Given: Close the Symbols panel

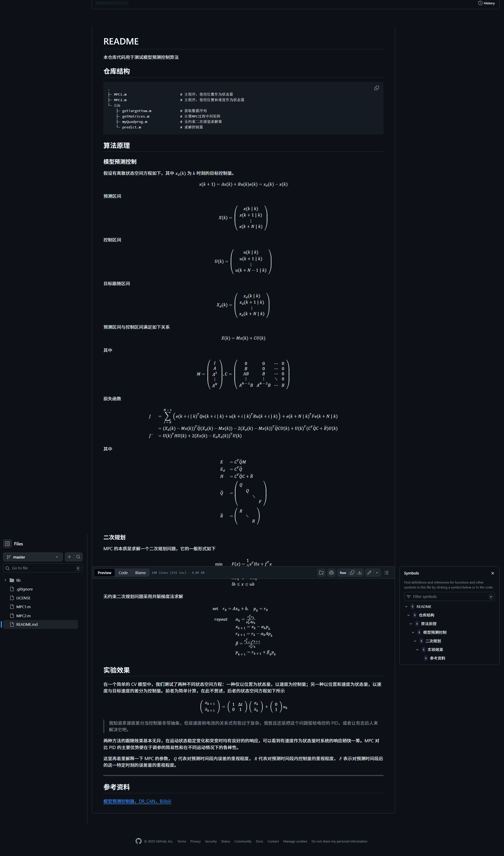Looking at the screenshot, I should (493, 573).
